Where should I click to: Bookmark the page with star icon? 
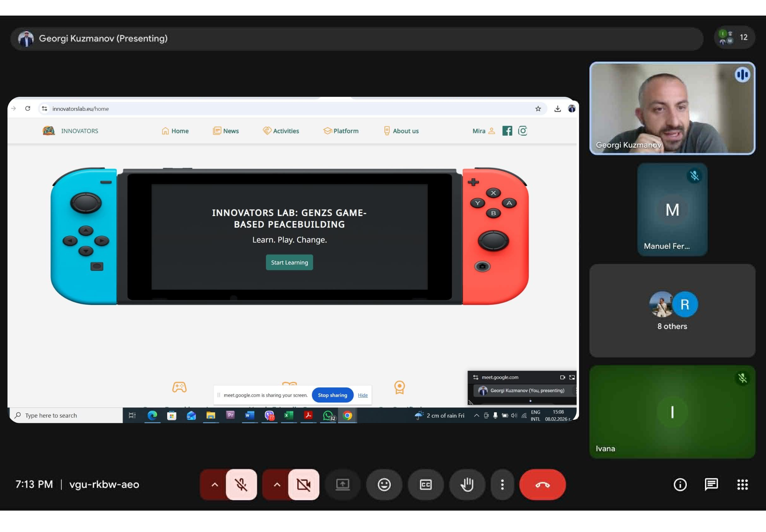pyautogui.click(x=538, y=109)
